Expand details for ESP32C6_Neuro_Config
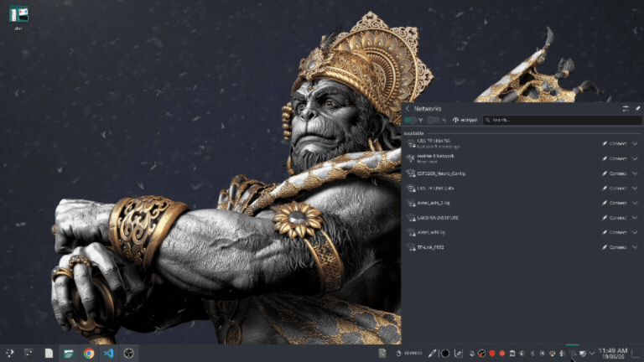 point(635,173)
